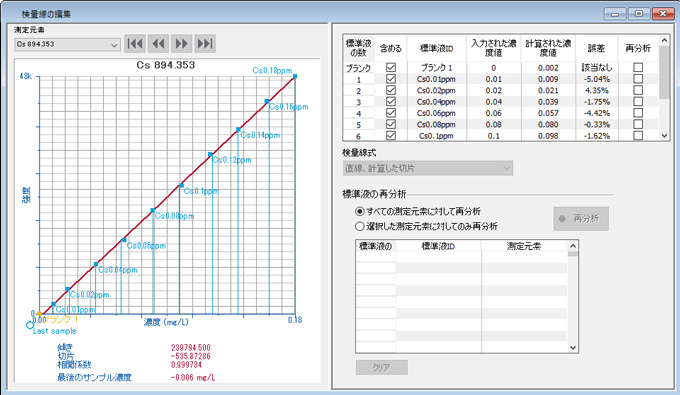The image size is (680, 395).
Task: Open the 検量線式 calibration equation dropdown
Action: tap(428, 168)
